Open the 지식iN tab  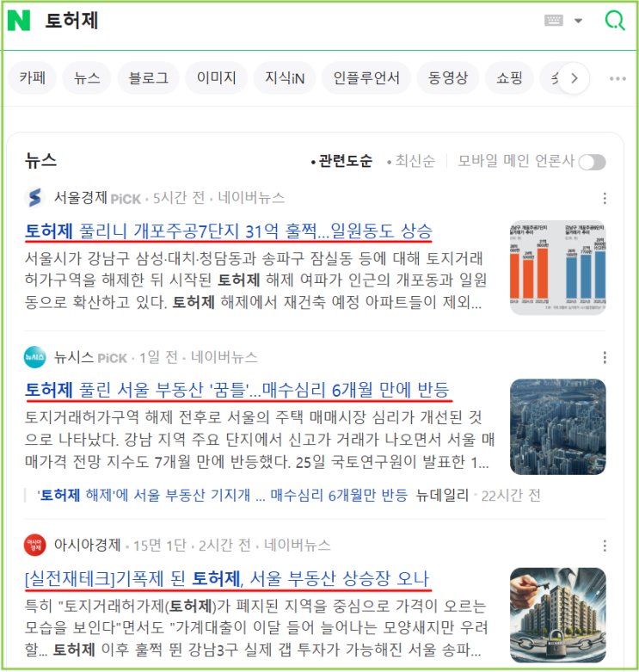pyautogui.click(x=285, y=78)
